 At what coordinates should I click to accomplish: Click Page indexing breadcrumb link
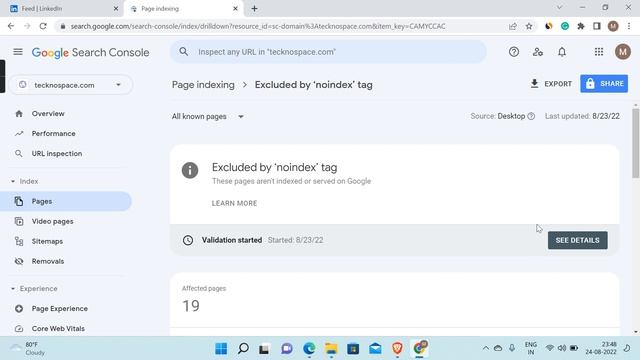coord(203,85)
